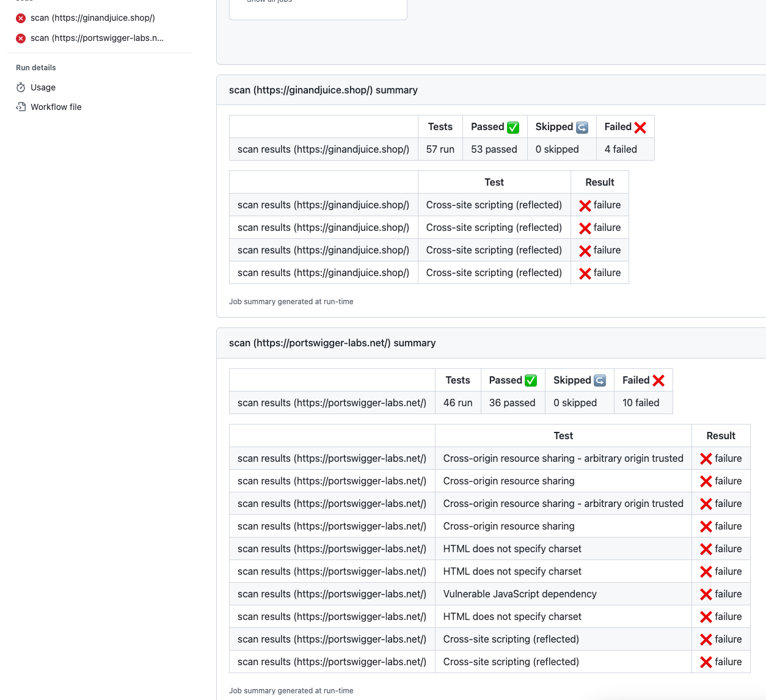Screen dimensions: 766x700
Task: Click 'Job summary generated at run-time' under portswigger-labs table
Action: [291, 691]
